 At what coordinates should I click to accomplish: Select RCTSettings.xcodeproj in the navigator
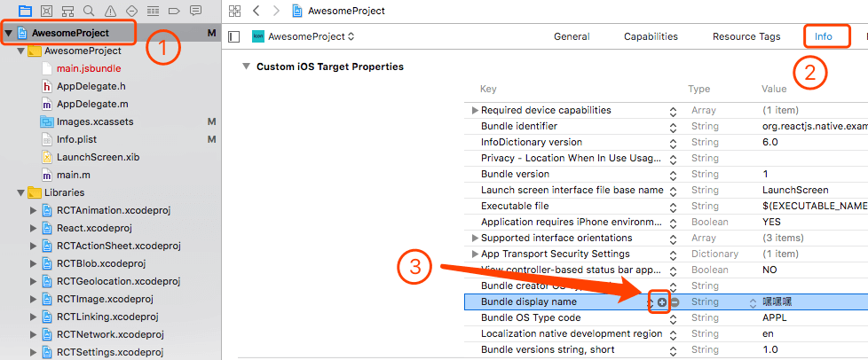109,352
